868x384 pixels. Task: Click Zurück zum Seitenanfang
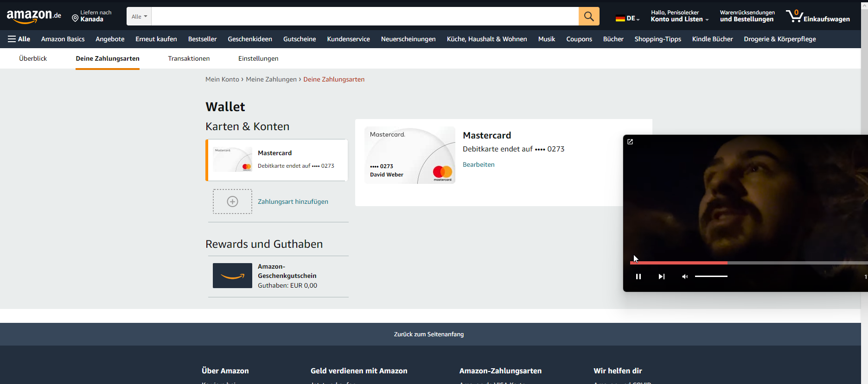tap(429, 334)
